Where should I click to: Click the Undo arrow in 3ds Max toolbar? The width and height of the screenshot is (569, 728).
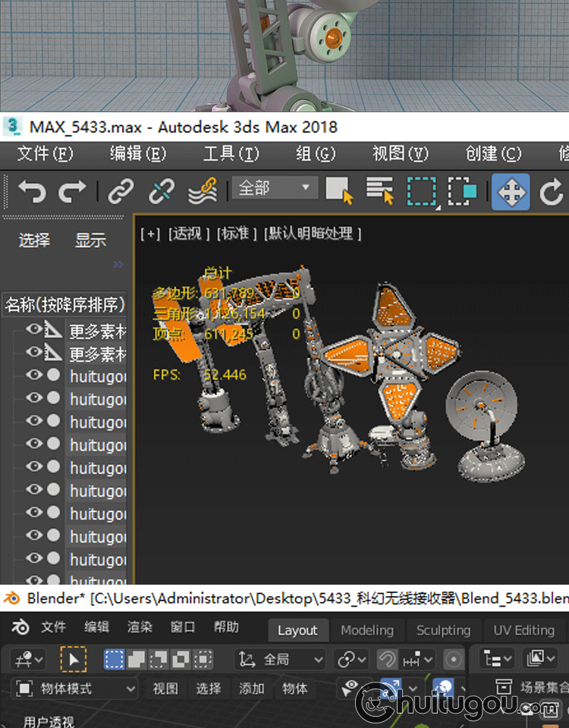(x=32, y=191)
